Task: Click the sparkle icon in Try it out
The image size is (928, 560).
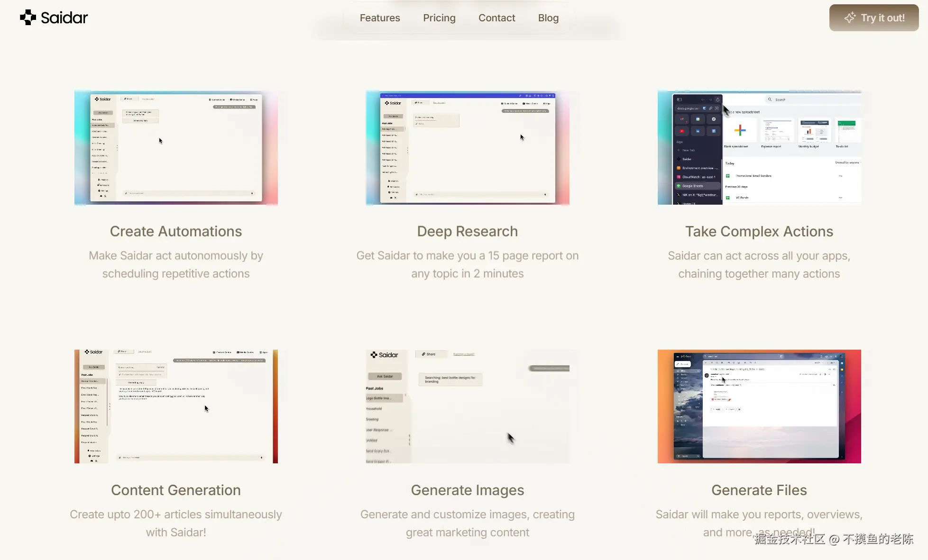Action: (850, 18)
